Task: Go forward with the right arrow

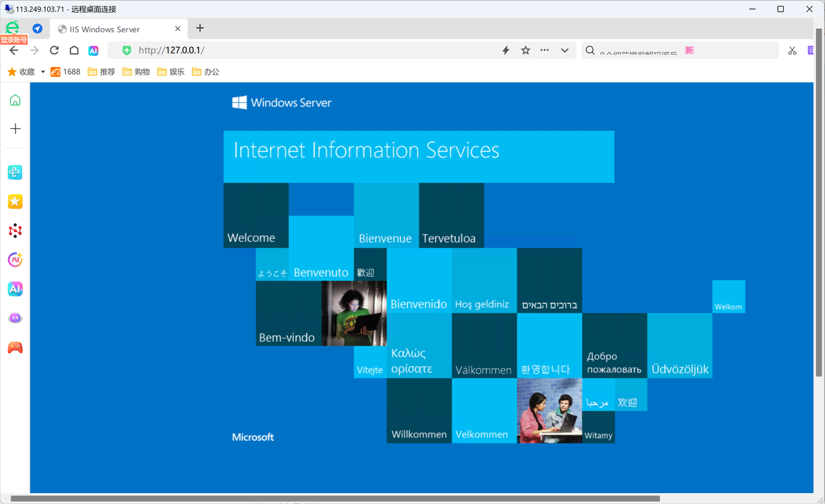Action: tap(34, 50)
